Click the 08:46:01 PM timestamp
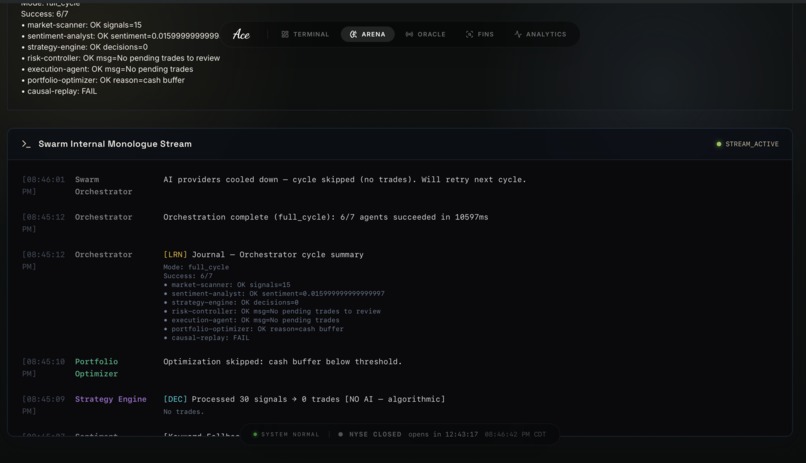 pyautogui.click(x=43, y=186)
